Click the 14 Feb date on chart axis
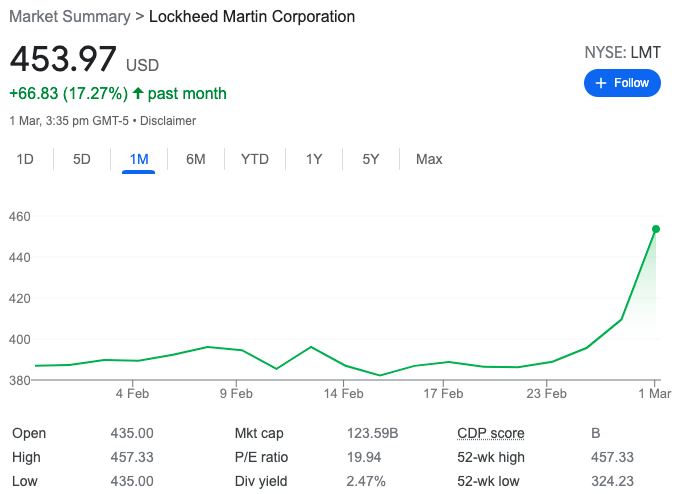The image size is (676, 494). pyautogui.click(x=343, y=393)
